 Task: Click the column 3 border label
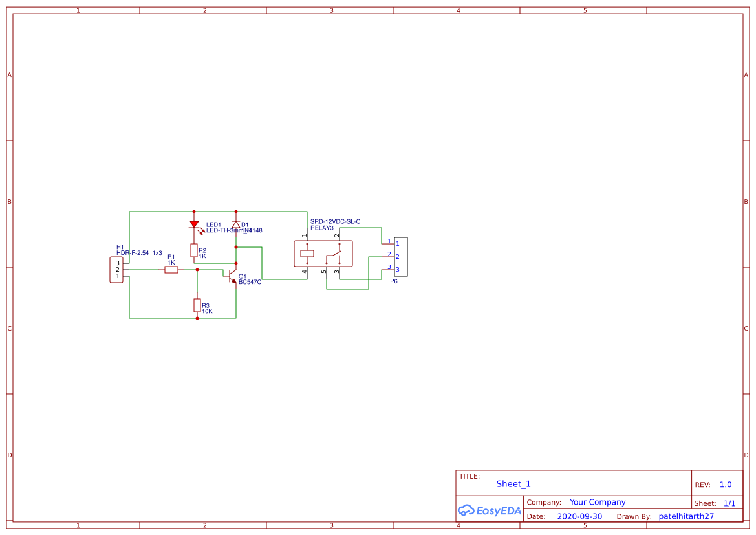click(330, 10)
